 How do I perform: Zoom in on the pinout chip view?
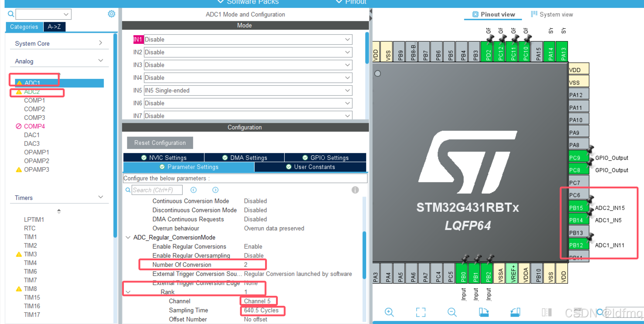389,312
